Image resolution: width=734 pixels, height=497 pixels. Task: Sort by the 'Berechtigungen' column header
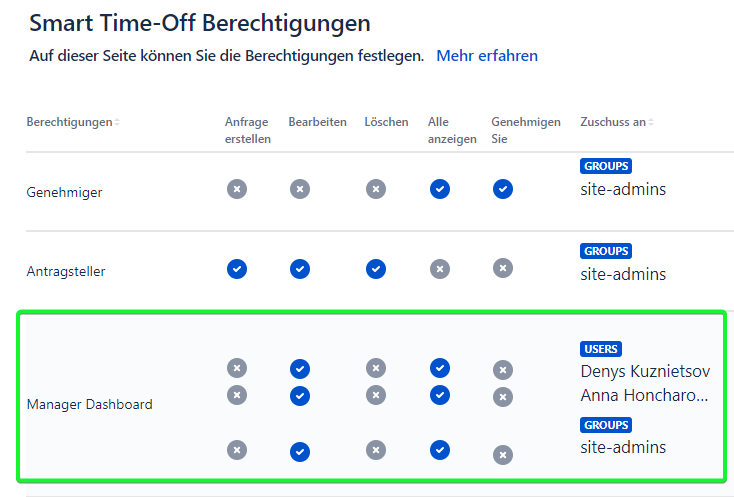(x=72, y=122)
